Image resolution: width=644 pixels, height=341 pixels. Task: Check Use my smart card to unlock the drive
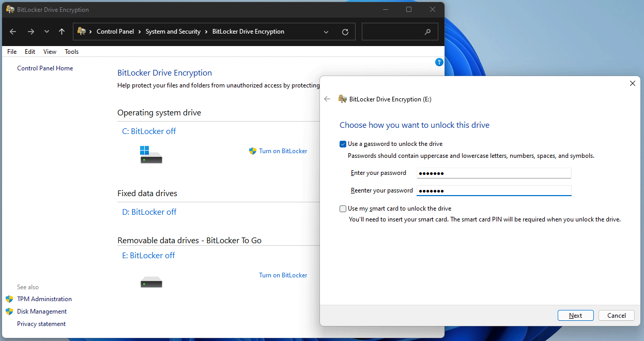343,209
